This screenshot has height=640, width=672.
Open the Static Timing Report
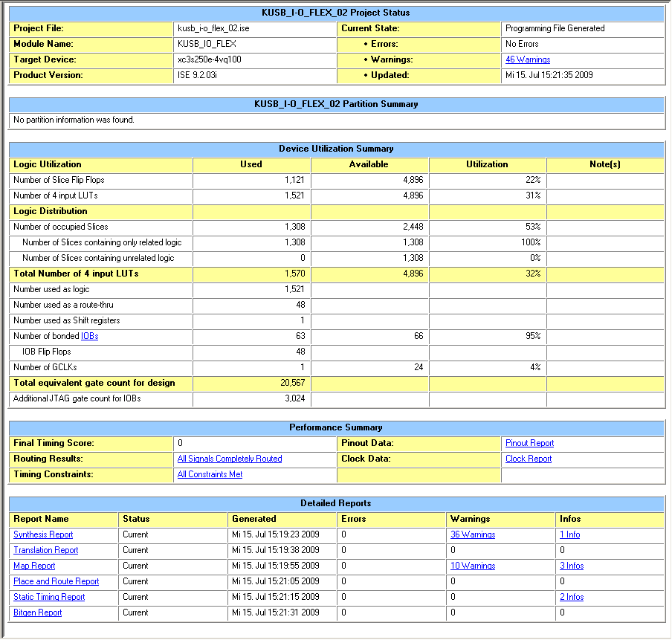click(49, 597)
